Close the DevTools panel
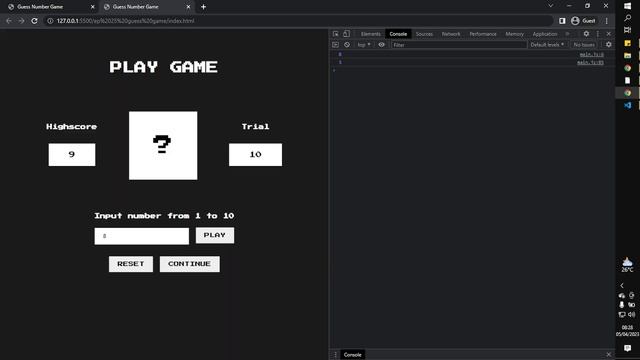Image resolution: width=640 pixels, height=360 pixels. coord(609,34)
